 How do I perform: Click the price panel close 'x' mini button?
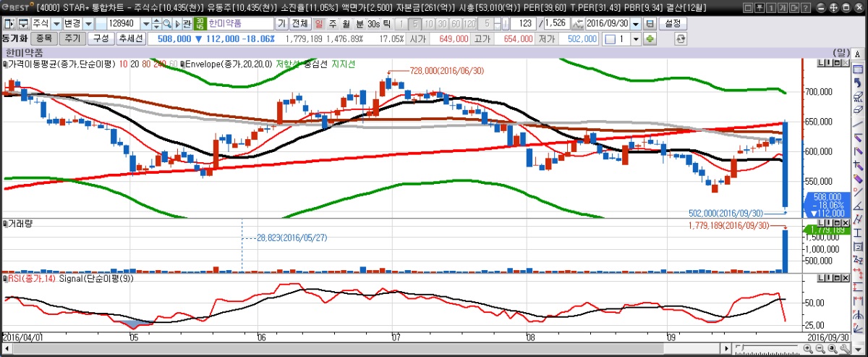click(x=846, y=62)
